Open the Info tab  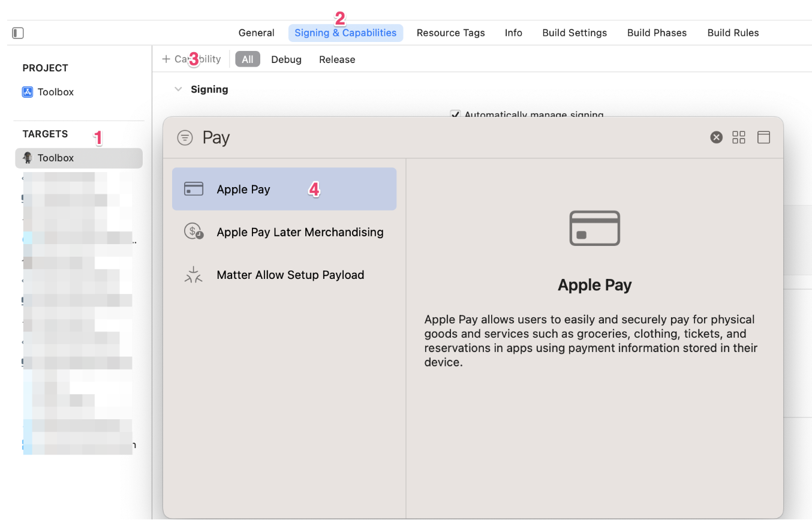point(513,33)
